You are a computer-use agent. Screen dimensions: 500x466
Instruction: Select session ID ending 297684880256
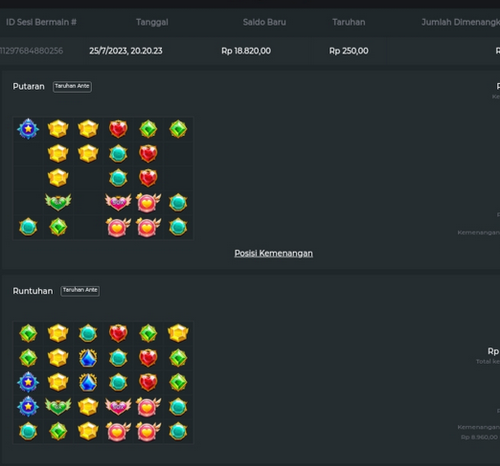coord(31,51)
